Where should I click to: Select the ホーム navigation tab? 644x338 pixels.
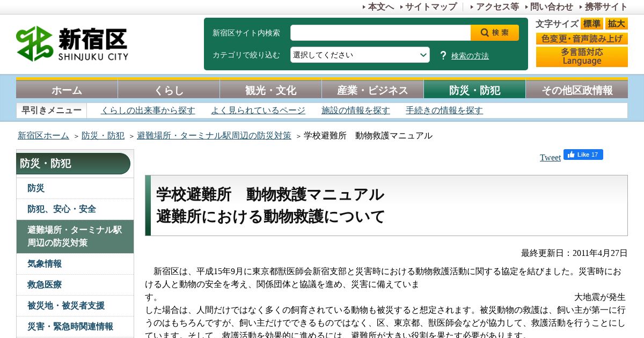click(x=67, y=90)
